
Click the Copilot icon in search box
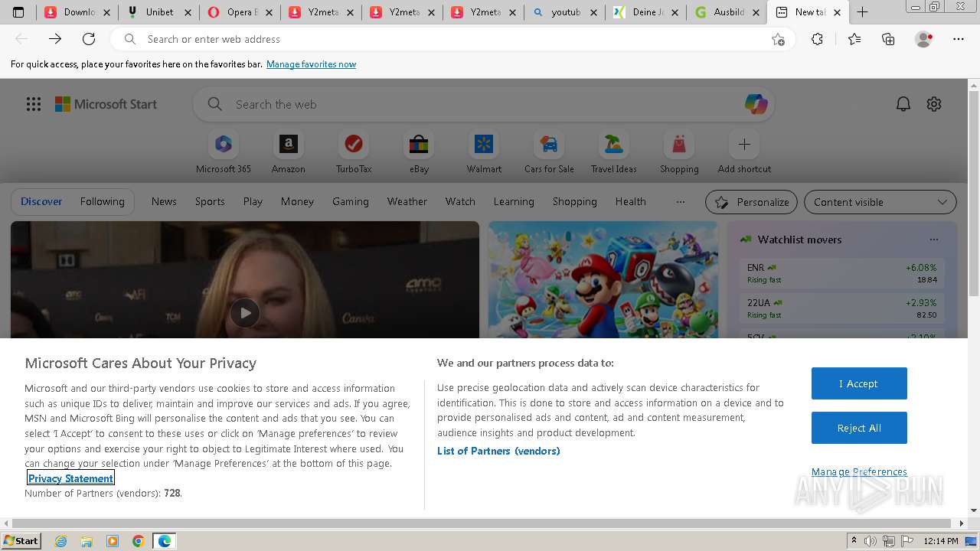click(x=756, y=104)
